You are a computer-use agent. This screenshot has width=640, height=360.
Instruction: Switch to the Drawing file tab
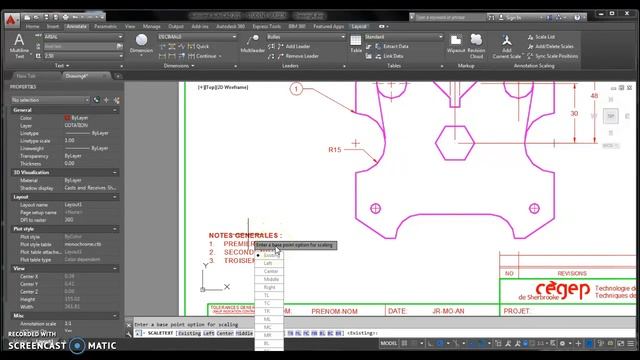pyautogui.click(x=86, y=76)
